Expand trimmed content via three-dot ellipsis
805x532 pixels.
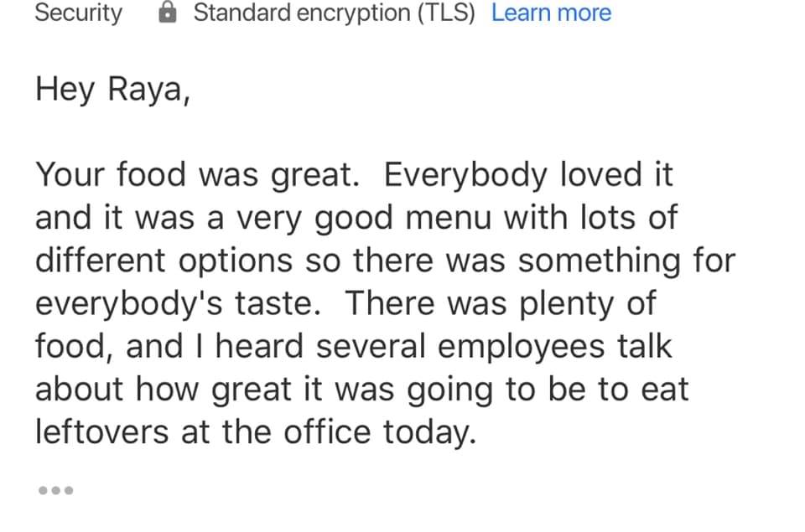[56, 490]
